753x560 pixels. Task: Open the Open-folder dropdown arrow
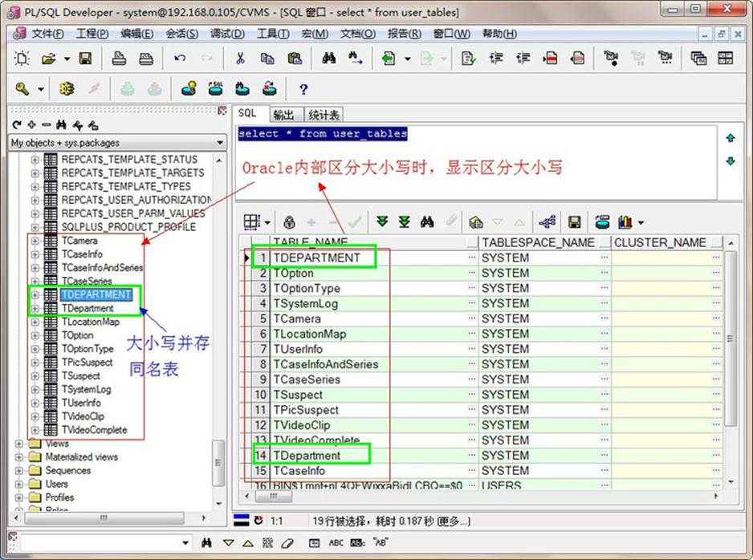pyautogui.click(x=67, y=59)
